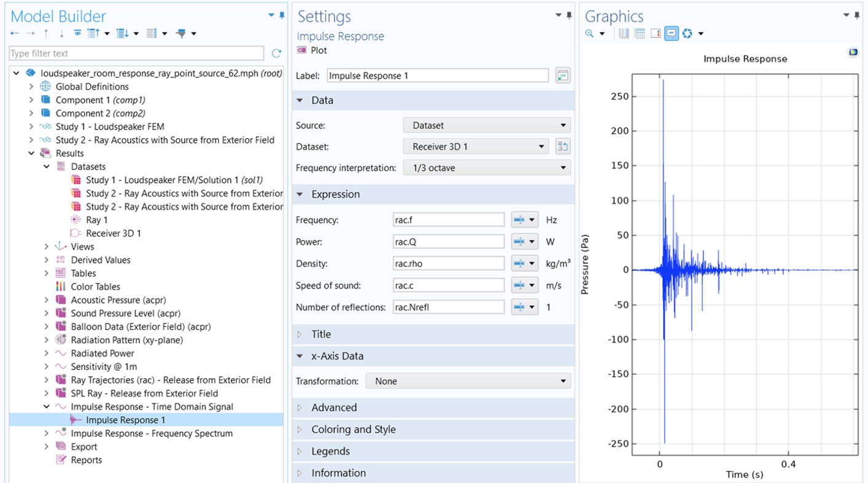Viewport: 868px width, 483px height.
Task: Click the Plot button in Settings
Action: (313, 50)
